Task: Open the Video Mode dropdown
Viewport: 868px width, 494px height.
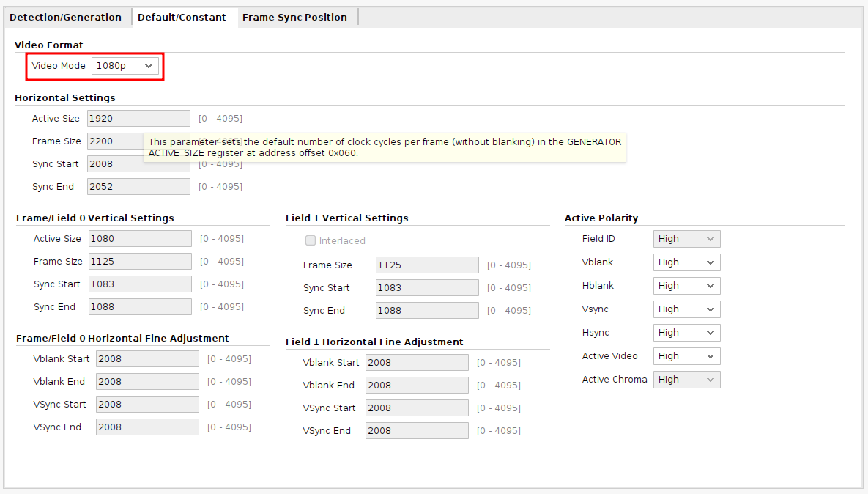Action: pyautogui.click(x=125, y=66)
